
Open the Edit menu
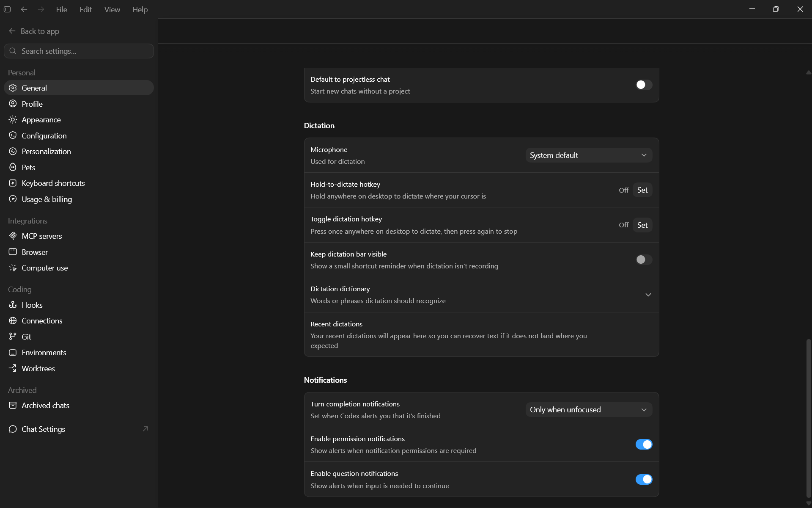tap(85, 9)
